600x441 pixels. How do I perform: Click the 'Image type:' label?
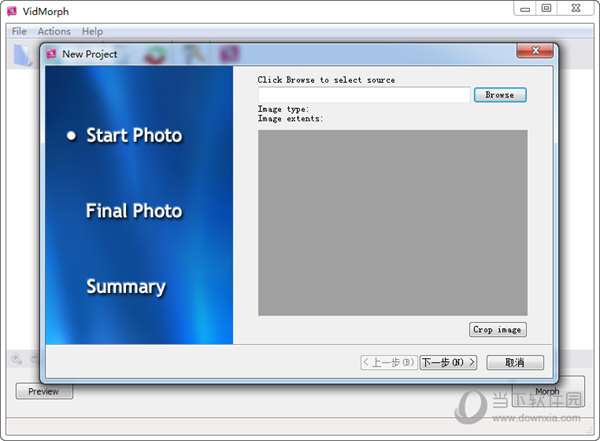click(283, 109)
